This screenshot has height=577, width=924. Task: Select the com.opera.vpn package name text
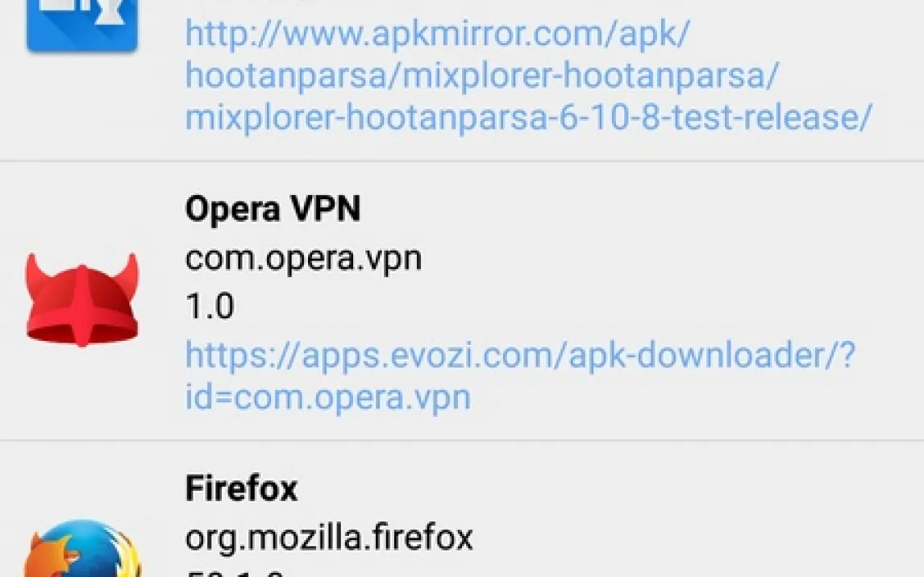(303, 259)
